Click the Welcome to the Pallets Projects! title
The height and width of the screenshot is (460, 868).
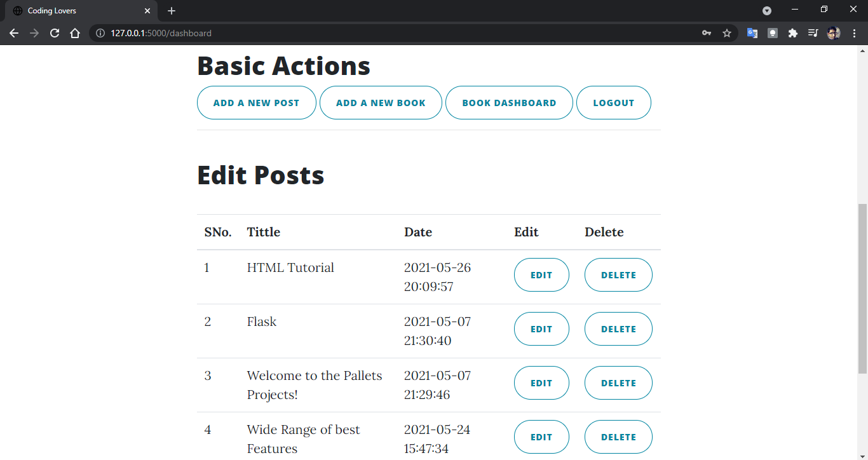[x=315, y=385]
